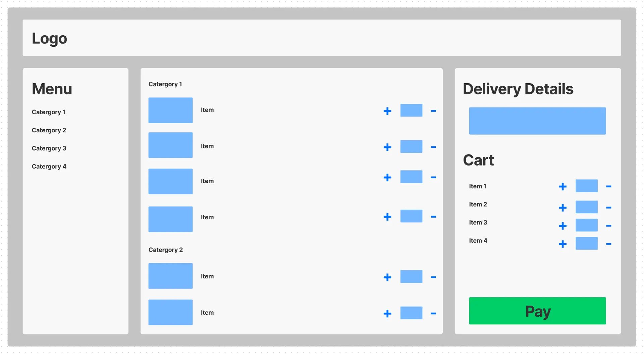Tap the plus beside cart Item 4

click(562, 244)
